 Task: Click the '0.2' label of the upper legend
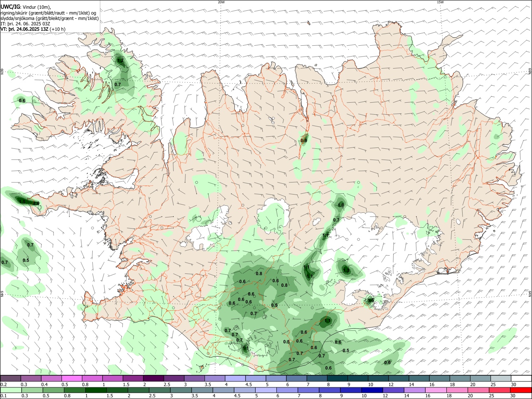point(3,384)
